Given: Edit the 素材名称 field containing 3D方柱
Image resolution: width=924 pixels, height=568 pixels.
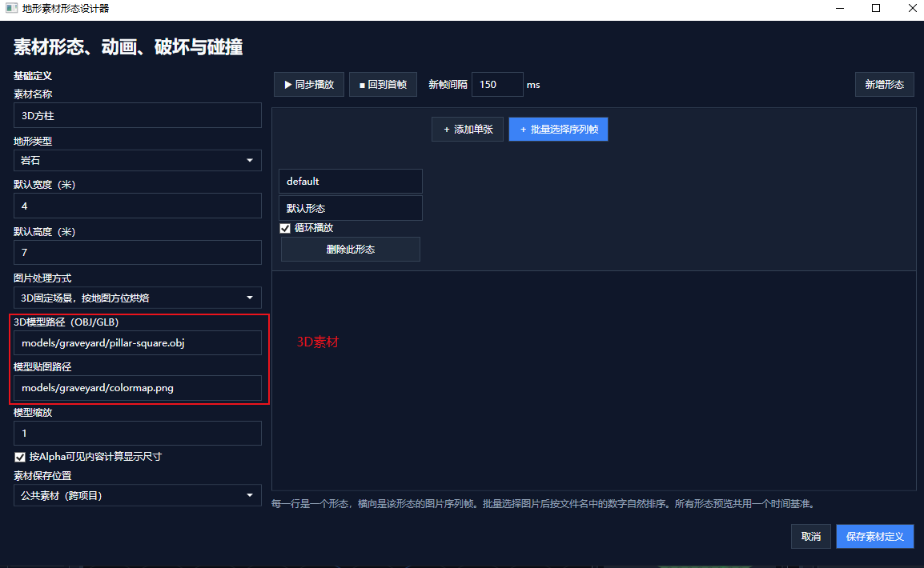Looking at the screenshot, I should click(137, 115).
